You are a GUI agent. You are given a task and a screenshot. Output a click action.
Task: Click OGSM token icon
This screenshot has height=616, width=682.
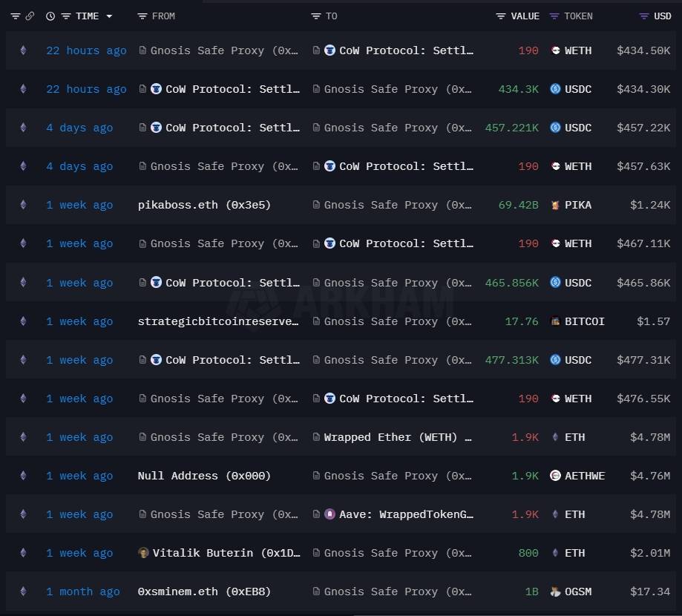(555, 592)
